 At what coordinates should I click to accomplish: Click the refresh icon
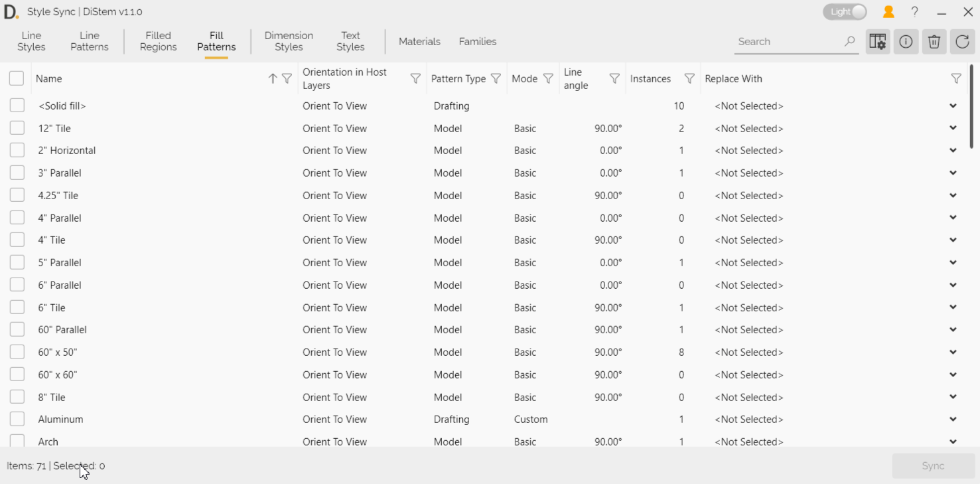click(962, 42)
